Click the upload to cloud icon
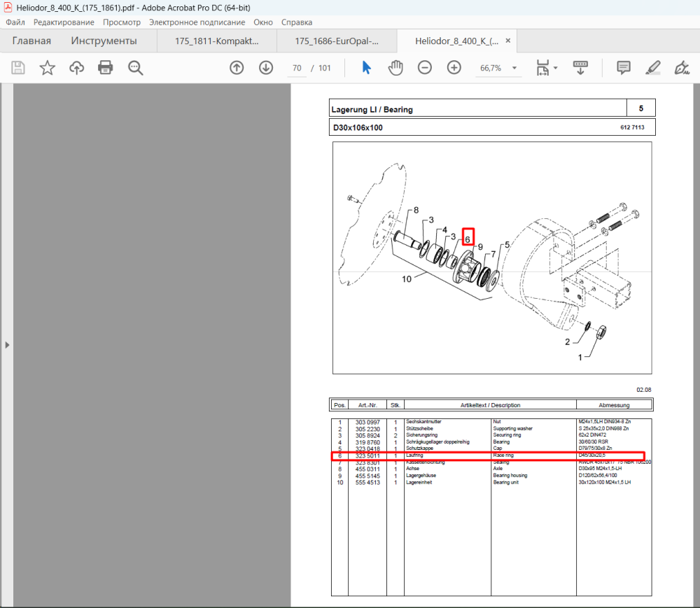 (x=76, y=68)
